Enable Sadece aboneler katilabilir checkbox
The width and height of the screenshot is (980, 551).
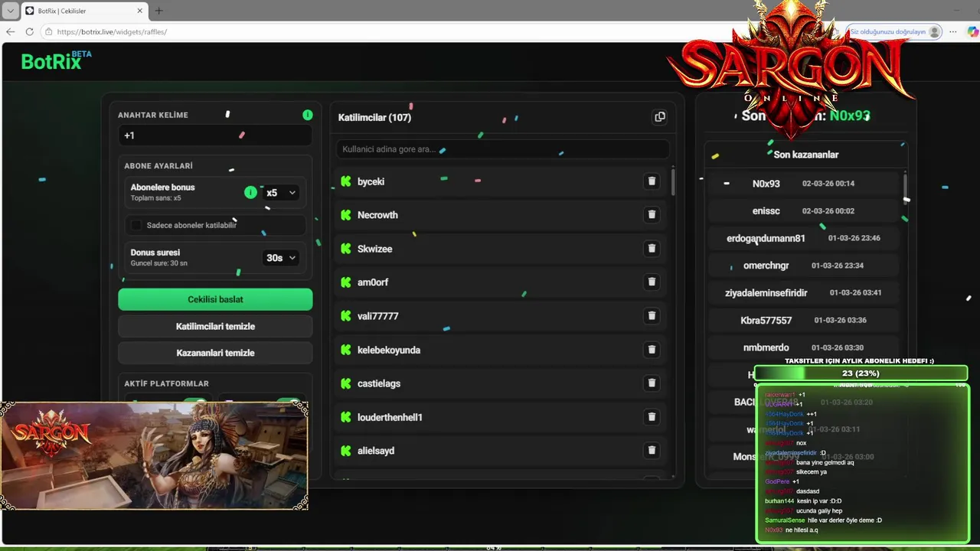136,225
